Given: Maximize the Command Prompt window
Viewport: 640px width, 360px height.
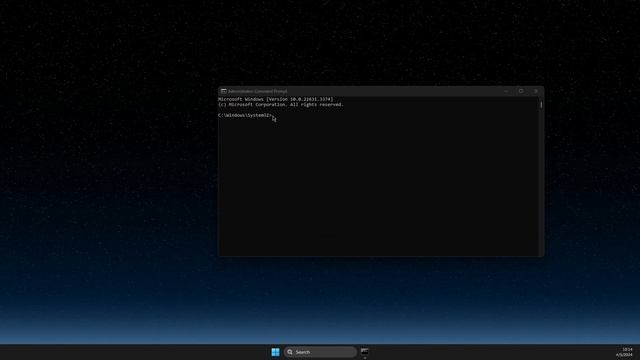Looking at the screenshot, I should 521,91.
